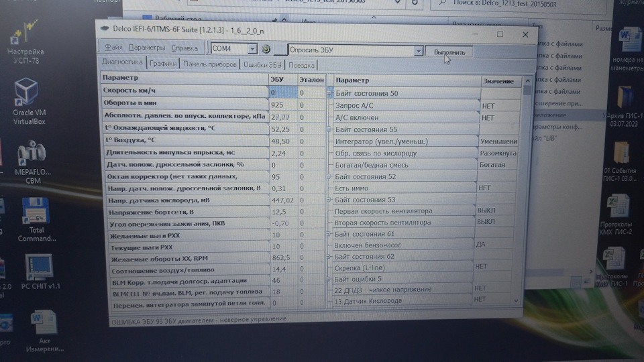Collapse the Байт состояния 50 group
Image resolution: width=644 pixels, height=362 pixels.
(x=329, y=93)
